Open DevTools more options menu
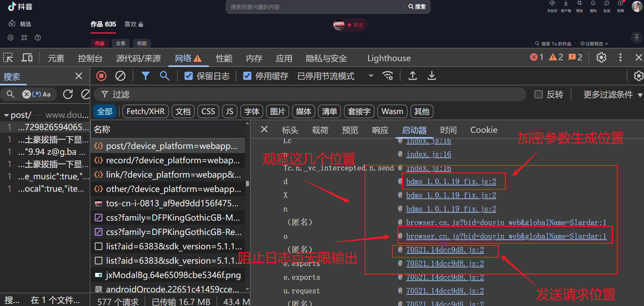 [620, 57]
